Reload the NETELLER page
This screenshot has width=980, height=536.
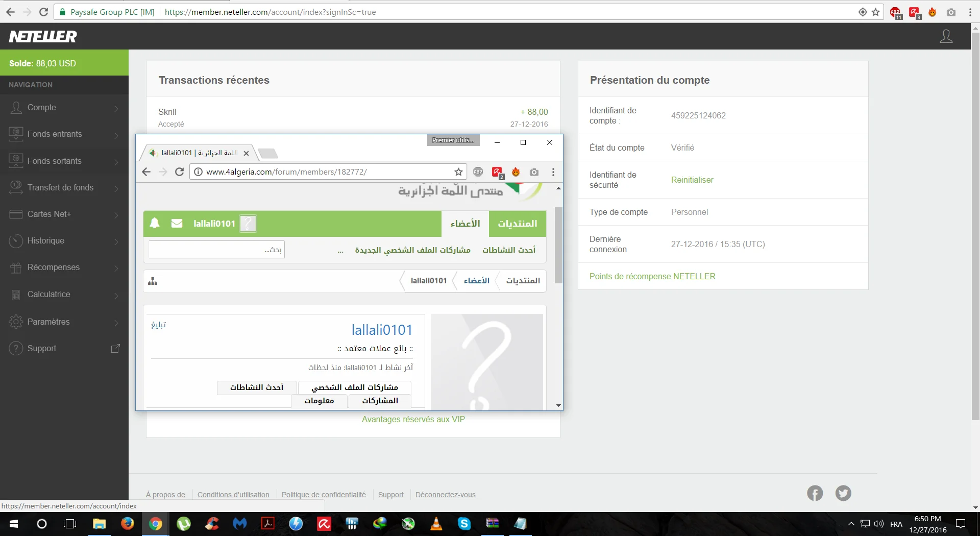point(44,12)
